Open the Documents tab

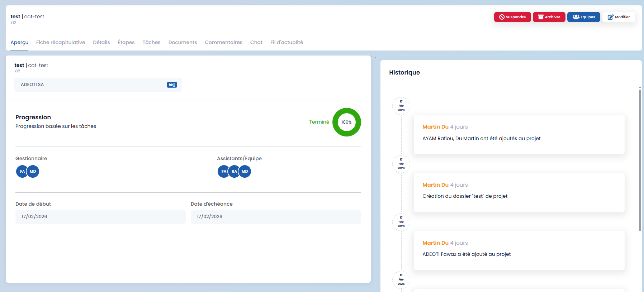183,42
